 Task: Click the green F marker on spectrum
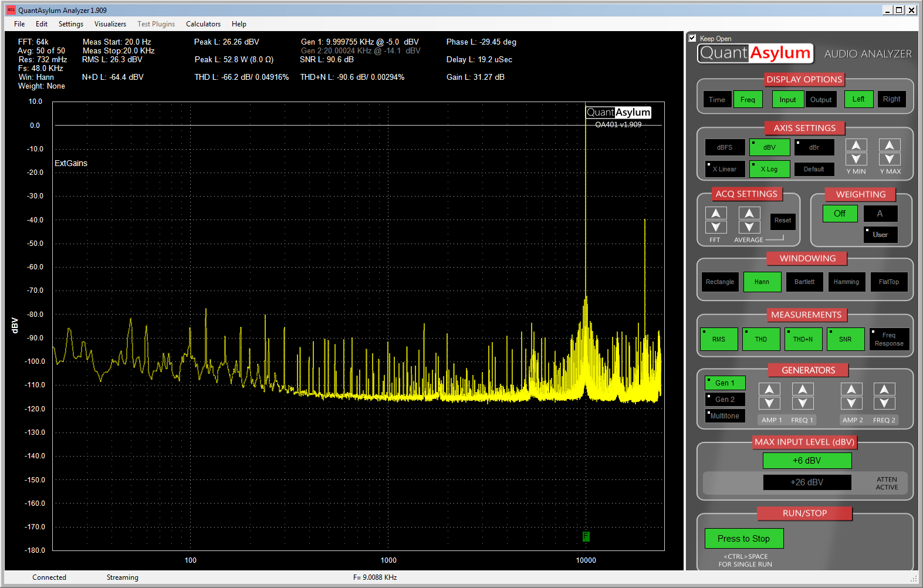[586, 536]
